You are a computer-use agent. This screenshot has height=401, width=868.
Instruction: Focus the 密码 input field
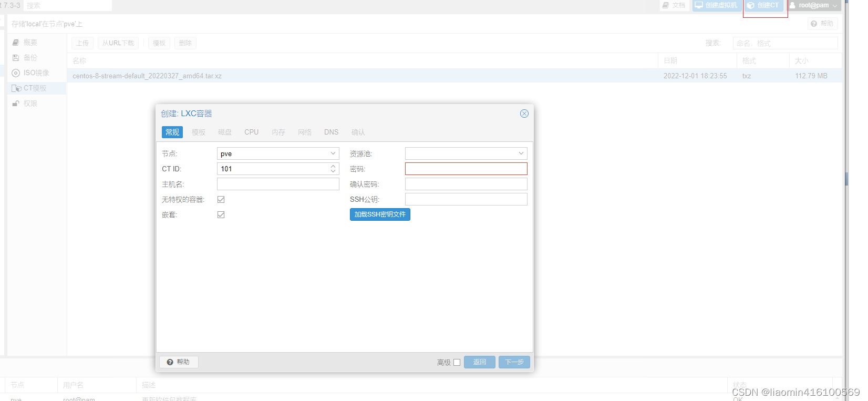point(466,169)
